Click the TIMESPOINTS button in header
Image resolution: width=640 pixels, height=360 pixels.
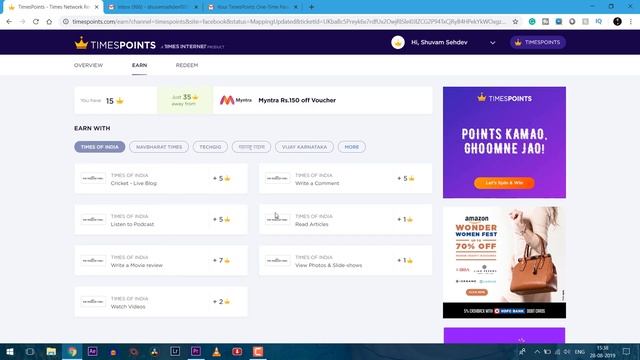538,42
